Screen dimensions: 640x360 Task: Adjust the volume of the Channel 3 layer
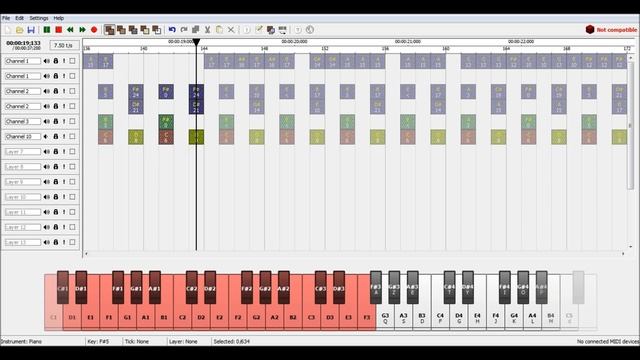(47, 121)
